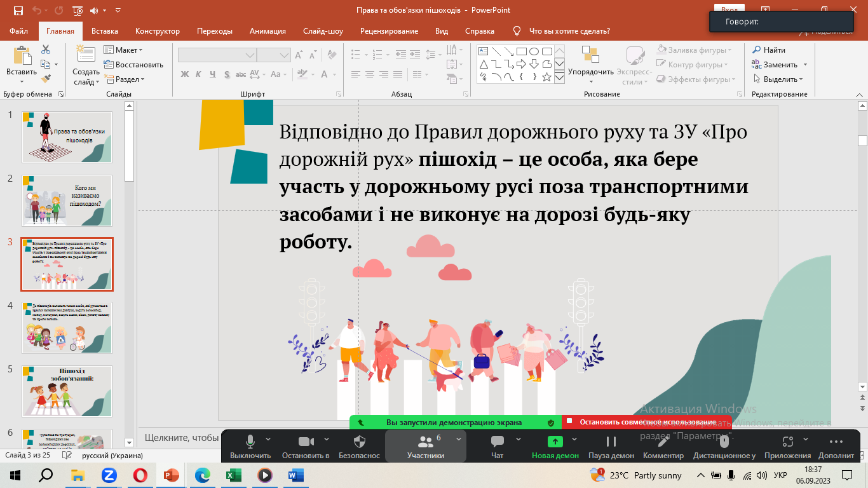Click the русский (Украина) language indicator
The image size is (868, 488).
pyautogui.click(x=112, y=456)
